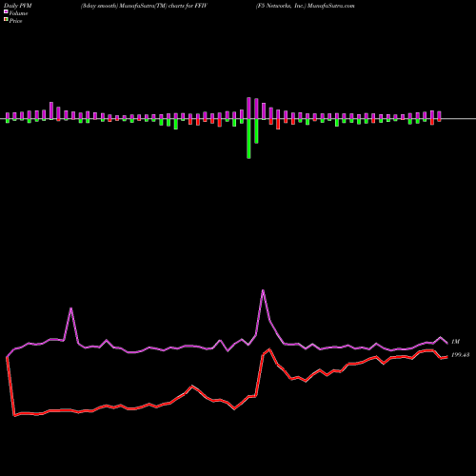Image resolution: width=476 pixels, height=476 pixels.
Task: Click the highest peak of the red price line
Action: pos(269,349)
